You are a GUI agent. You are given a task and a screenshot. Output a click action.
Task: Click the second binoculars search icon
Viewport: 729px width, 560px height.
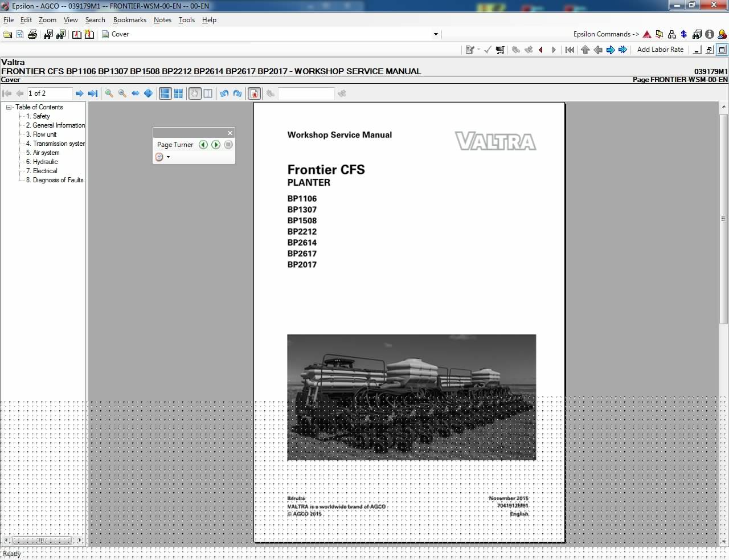click(x=61, y=34)
